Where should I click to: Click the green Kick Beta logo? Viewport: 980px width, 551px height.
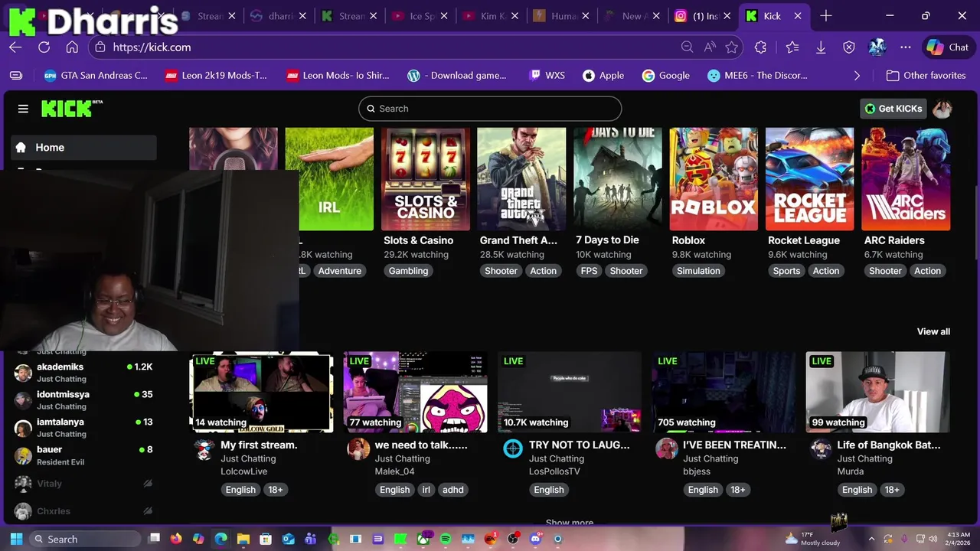pos(72,108)
